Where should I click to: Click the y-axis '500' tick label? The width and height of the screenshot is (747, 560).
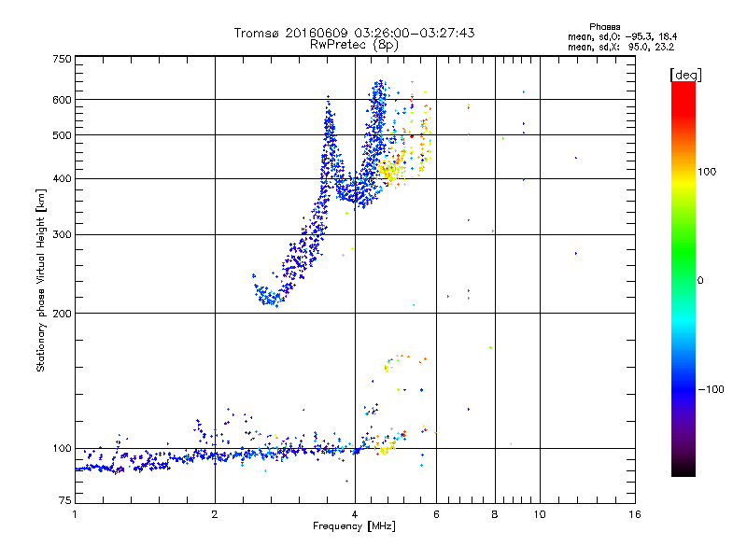(62, 135)
